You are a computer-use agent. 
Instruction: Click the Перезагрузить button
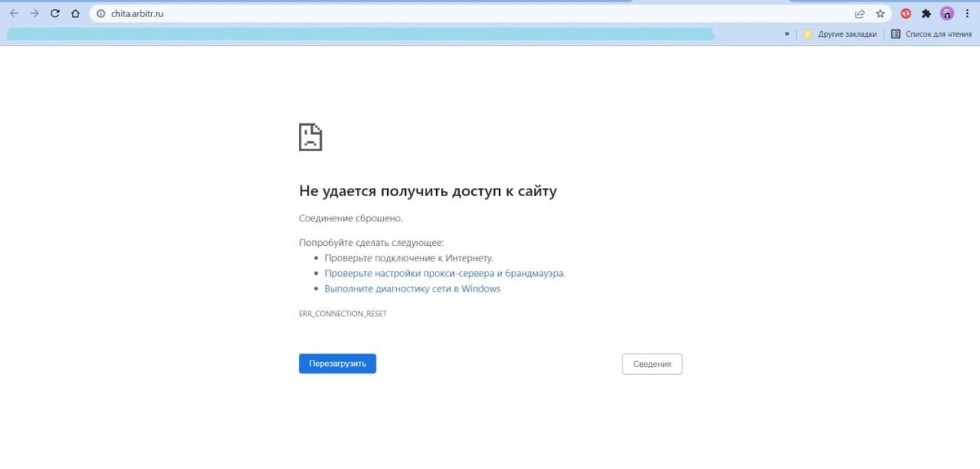tap(337, 364)
